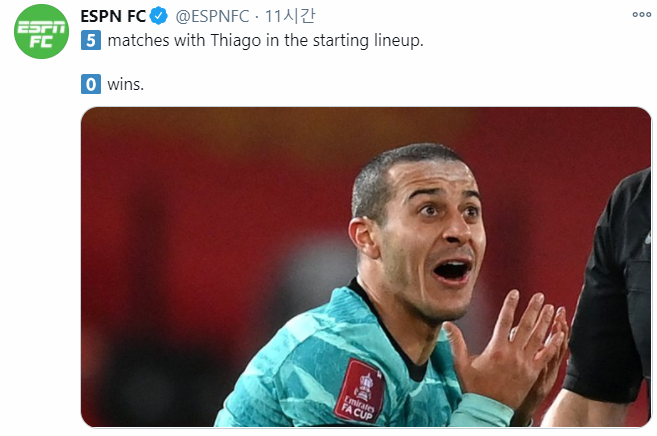Open the @ESPNFC handle link

(212, 17)
